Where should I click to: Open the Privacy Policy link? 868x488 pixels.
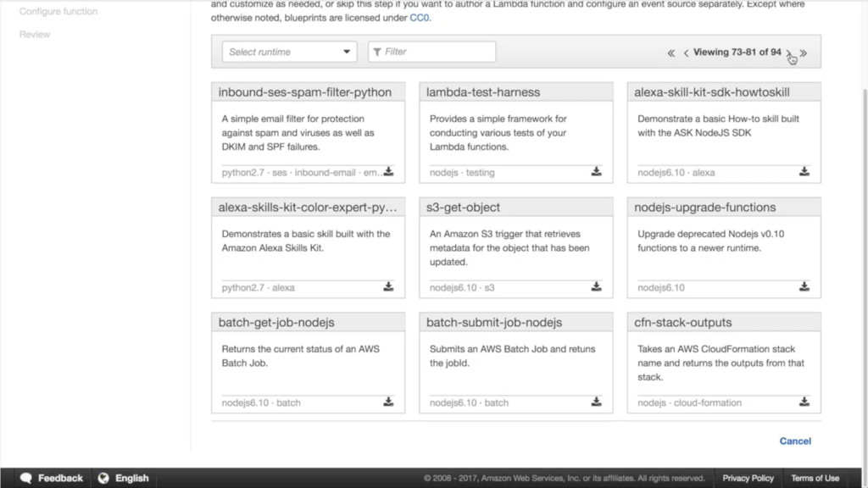pyautogui.click(x=748, y=478)
